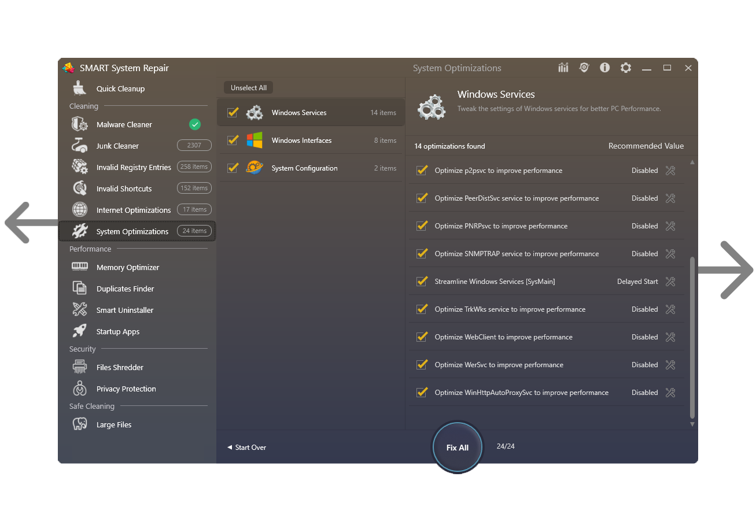This screenshot has height=532, width=756.
Task: Open settings gear icon in title bar
Action: [x=626, y=68]
